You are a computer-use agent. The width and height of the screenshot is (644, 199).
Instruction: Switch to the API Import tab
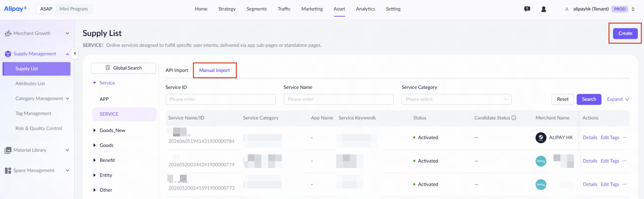tap(177, 70)
